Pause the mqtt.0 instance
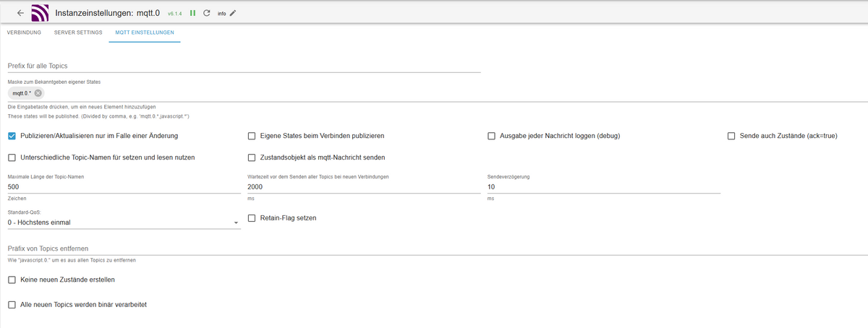The height and width of the screenshot is (328, 868). pos(193,13)
